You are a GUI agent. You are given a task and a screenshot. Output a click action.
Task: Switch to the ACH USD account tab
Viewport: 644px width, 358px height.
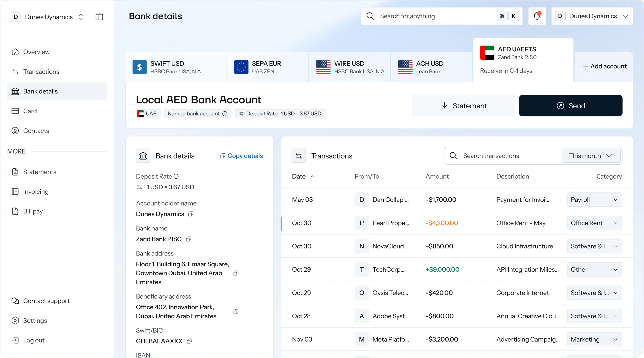(x=431, y=67)
